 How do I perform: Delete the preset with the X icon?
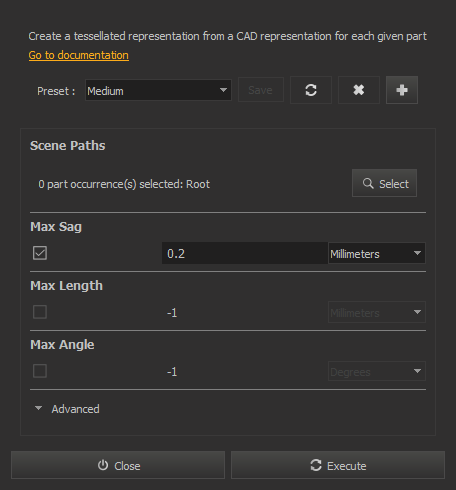pyautogui.click(x=359, y=90)
